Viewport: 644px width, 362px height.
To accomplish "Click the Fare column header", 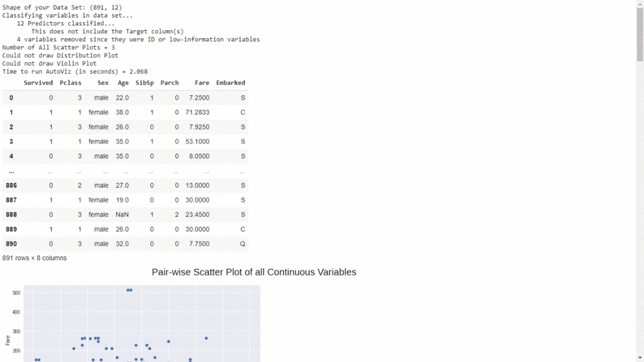I will (x=202, y=83).
